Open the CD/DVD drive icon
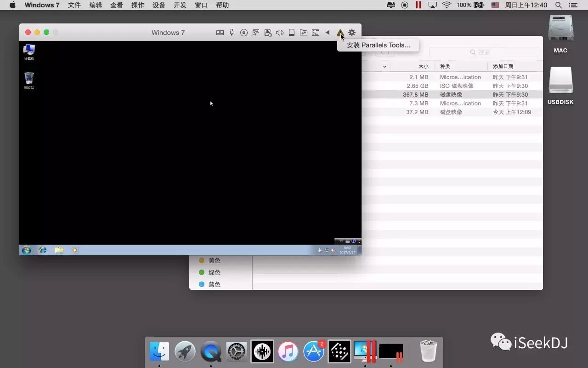 point(244,33)
